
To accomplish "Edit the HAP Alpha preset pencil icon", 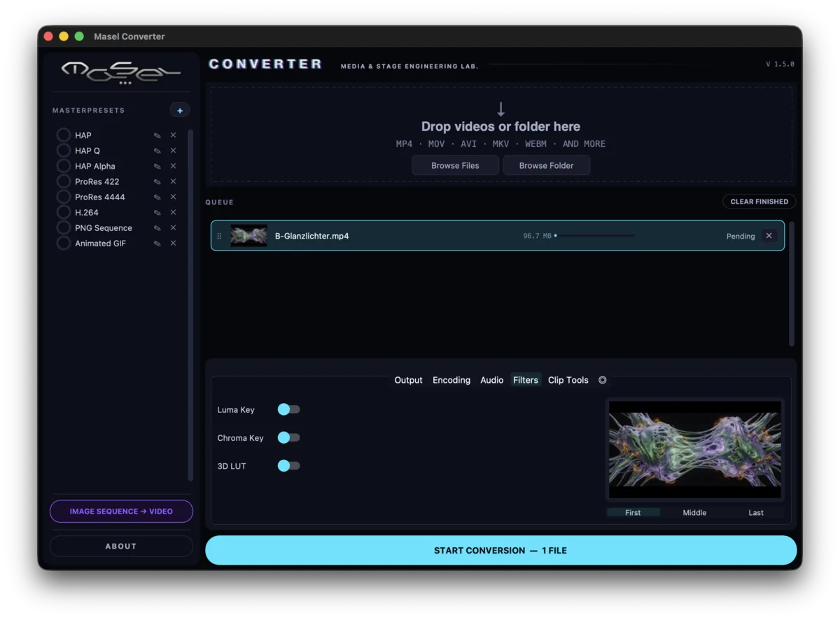I will coord(157,166).
